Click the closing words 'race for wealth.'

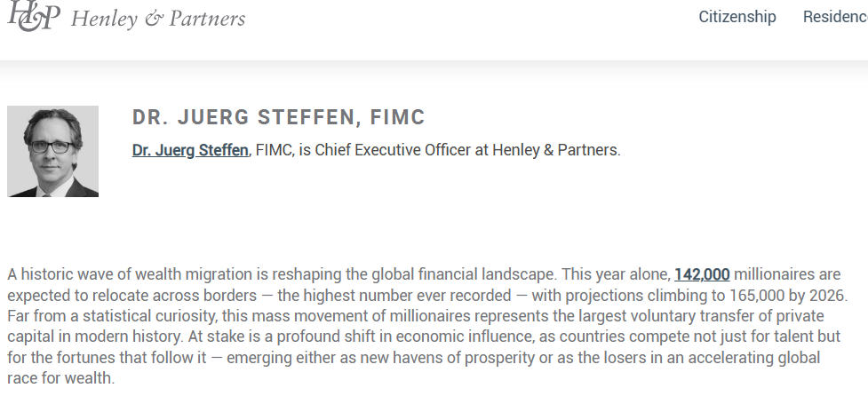[x=61, y=378]
